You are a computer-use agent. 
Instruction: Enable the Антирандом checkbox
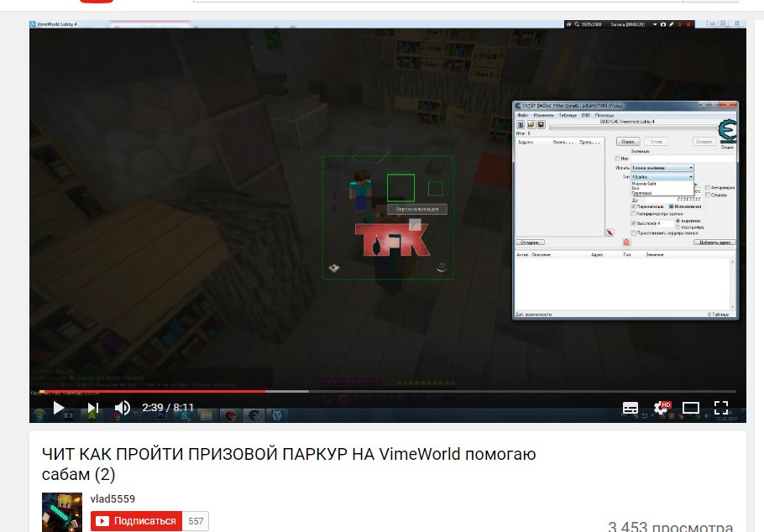click(x=708, y=188)
